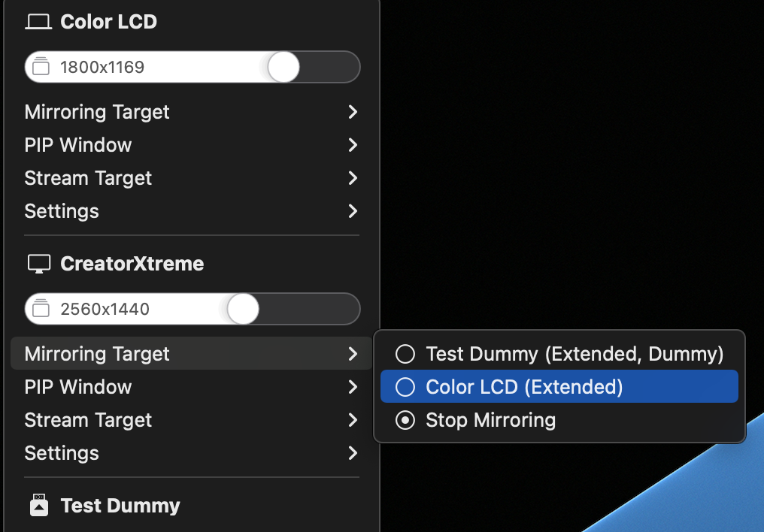Click the empty radio icon on Color LCD (Extended)

pos(405,386)
